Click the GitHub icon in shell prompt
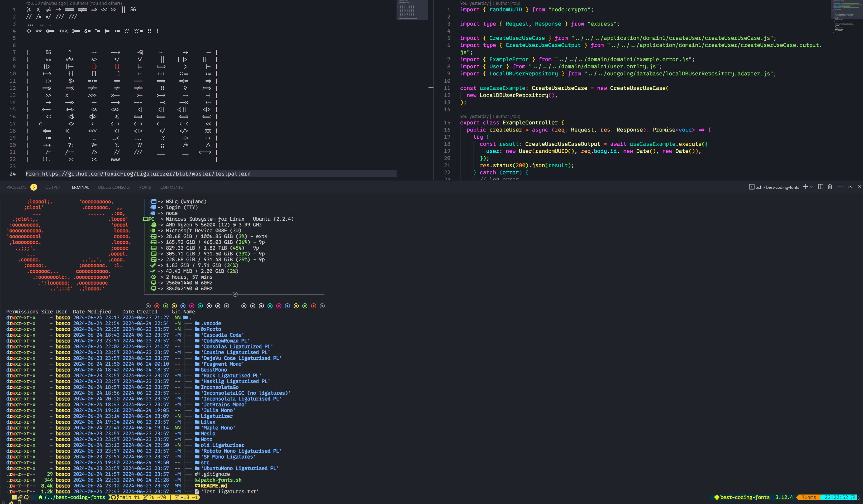Image resolution: width=863 pixels, height=504 pixels. (113, 497)
